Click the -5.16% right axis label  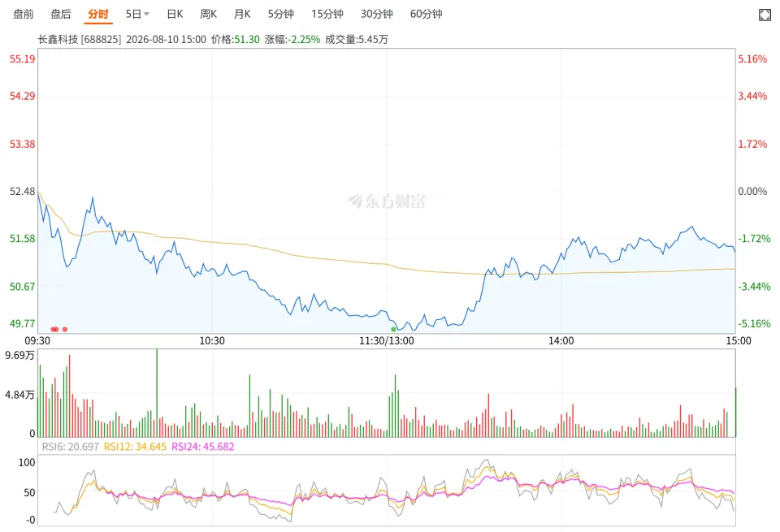754,324
